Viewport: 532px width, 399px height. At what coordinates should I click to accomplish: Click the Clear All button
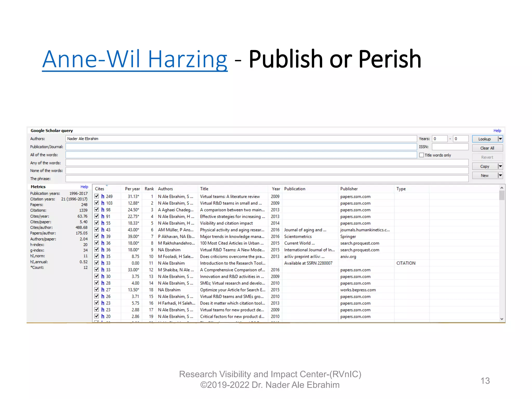coord(487,148)
